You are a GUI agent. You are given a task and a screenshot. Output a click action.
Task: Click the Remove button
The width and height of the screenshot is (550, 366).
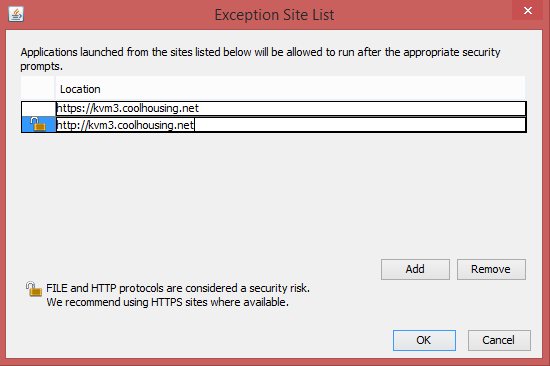(491, 269)
